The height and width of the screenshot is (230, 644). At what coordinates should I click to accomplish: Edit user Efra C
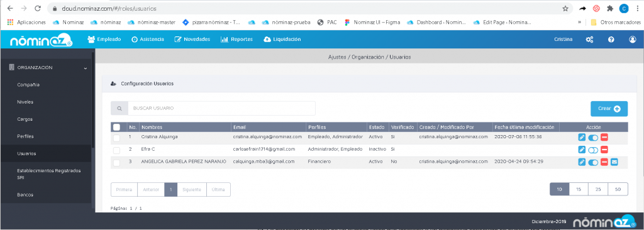pos(582,150)
